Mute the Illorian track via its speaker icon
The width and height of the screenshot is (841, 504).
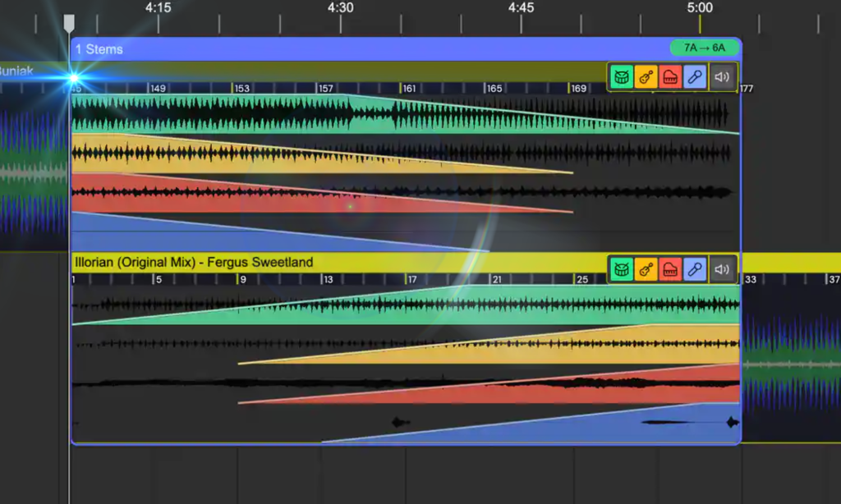click(x=723, y=268)
